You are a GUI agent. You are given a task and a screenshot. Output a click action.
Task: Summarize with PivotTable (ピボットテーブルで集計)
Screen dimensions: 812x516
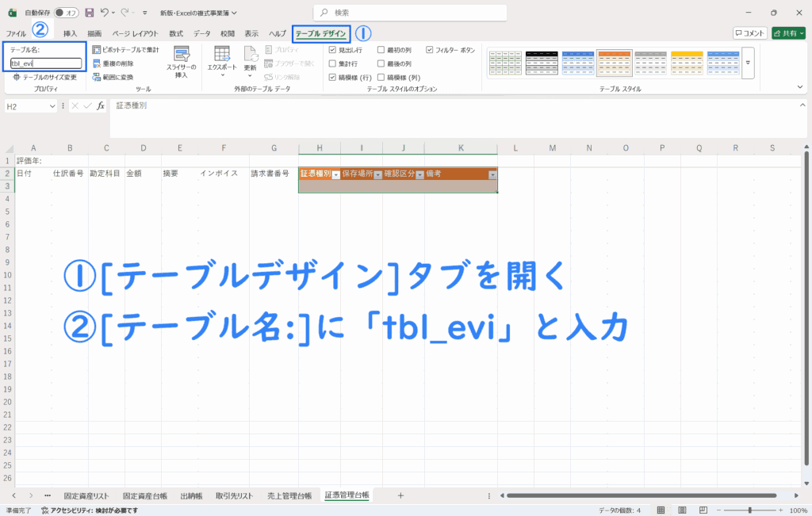point(125,50)
